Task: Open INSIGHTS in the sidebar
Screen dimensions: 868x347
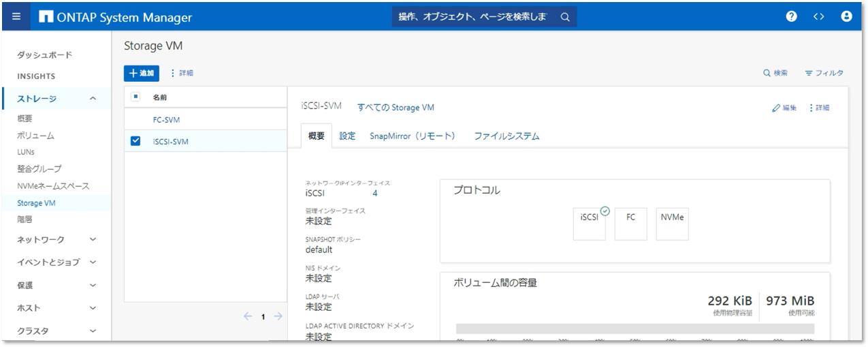Action: point(36,76)
